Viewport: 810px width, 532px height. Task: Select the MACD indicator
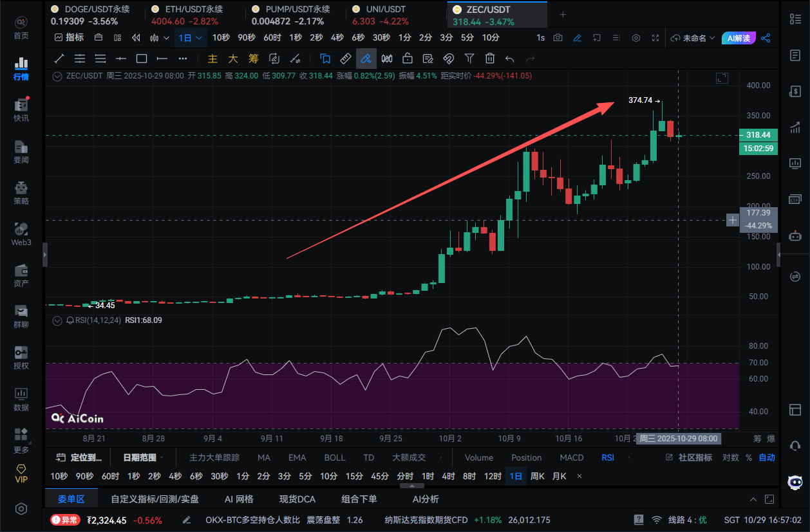coord(572,458)
